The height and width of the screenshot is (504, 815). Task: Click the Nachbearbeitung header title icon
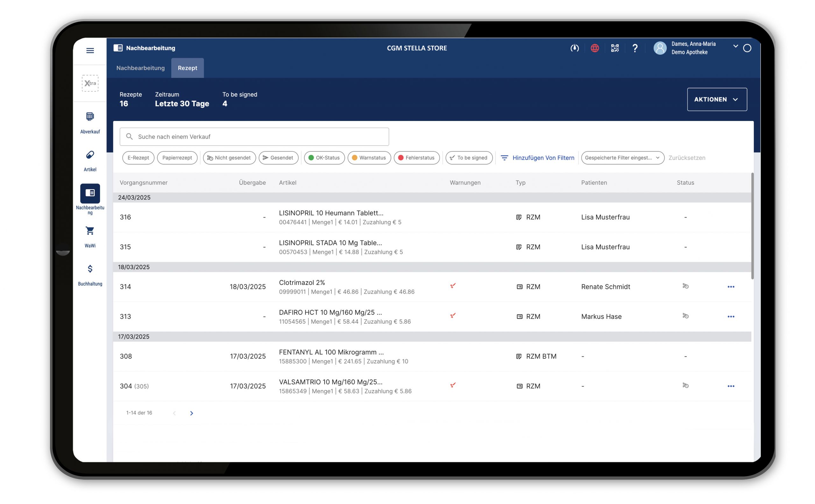118,48
